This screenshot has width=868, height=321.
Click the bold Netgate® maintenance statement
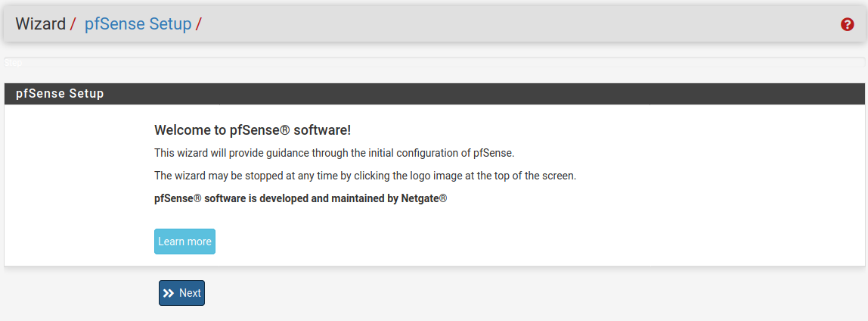[300, 199]
